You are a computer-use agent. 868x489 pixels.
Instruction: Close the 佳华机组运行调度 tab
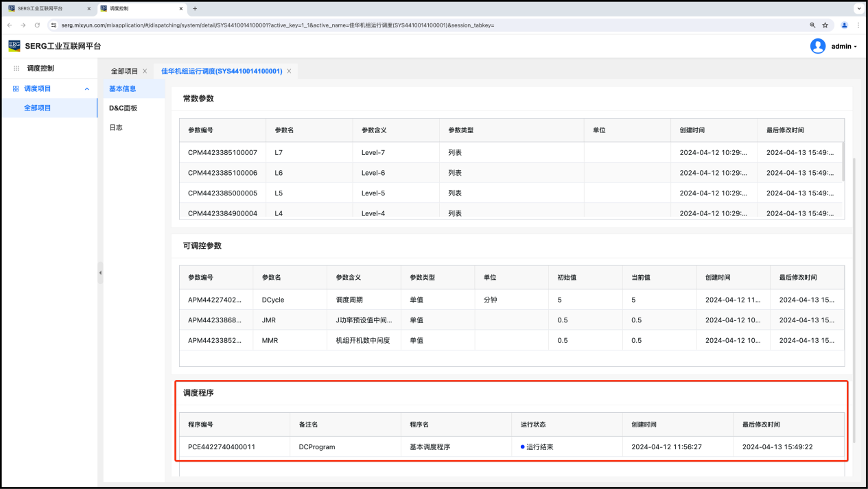click(x=289, y=71)
